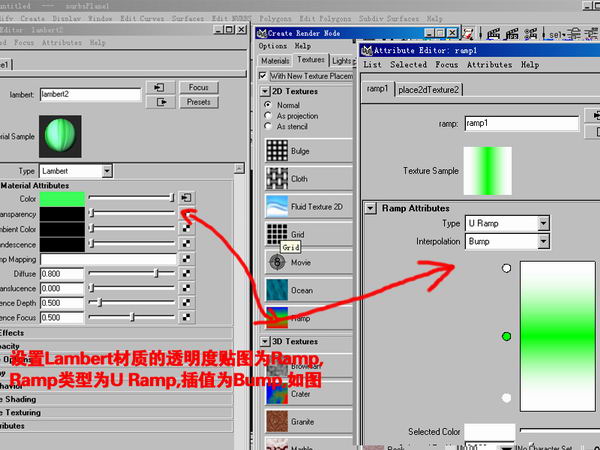Click the output connection arrow button below it
Screen dimensions: 600x450
point(160,102)
